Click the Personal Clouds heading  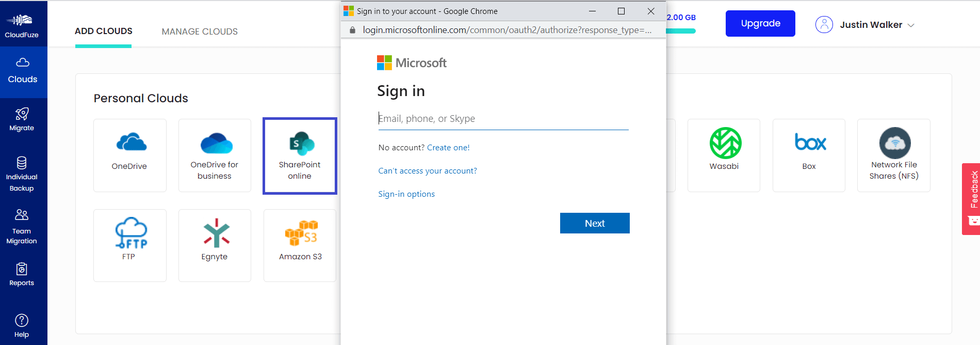(x=141, y=98)
